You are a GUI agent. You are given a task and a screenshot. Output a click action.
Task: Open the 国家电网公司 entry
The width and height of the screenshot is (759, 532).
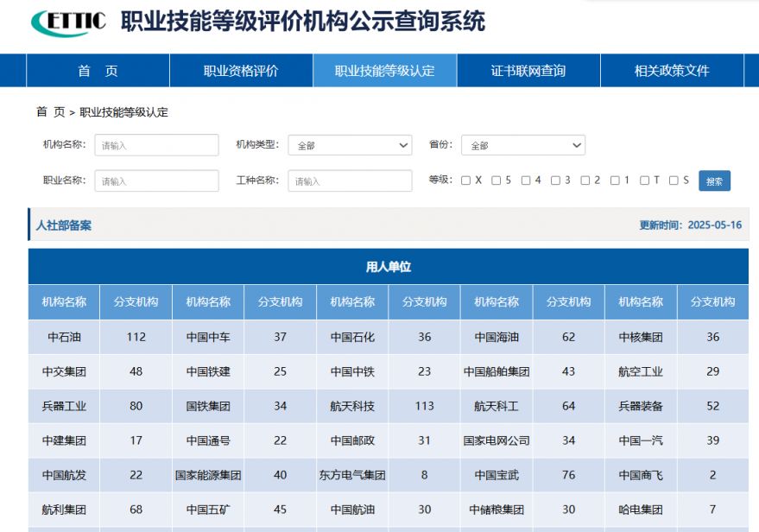(x=497, y=440)
